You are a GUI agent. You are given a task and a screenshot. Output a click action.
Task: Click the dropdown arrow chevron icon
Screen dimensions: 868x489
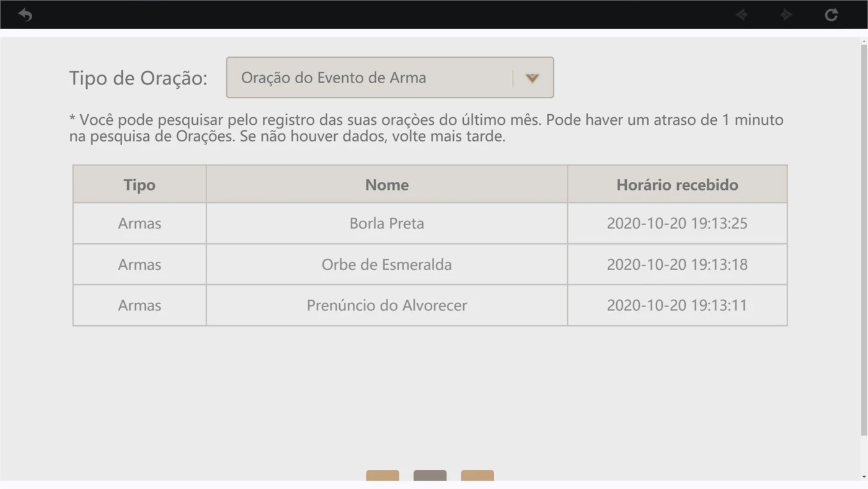(532, 78)
